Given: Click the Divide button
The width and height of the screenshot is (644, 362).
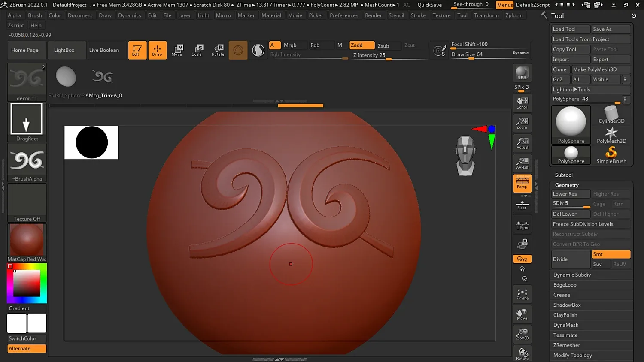Looking at the screenshot, I should coord(571,259).
